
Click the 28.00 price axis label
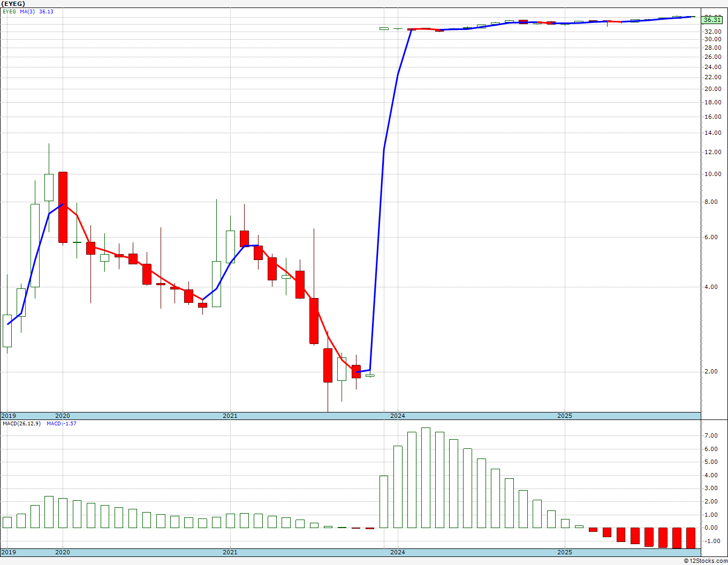[712, 48]
